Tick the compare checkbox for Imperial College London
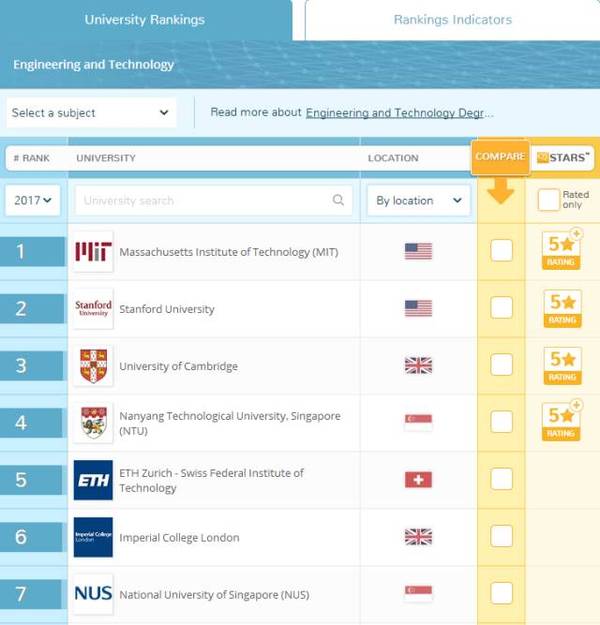 (502, 536)
